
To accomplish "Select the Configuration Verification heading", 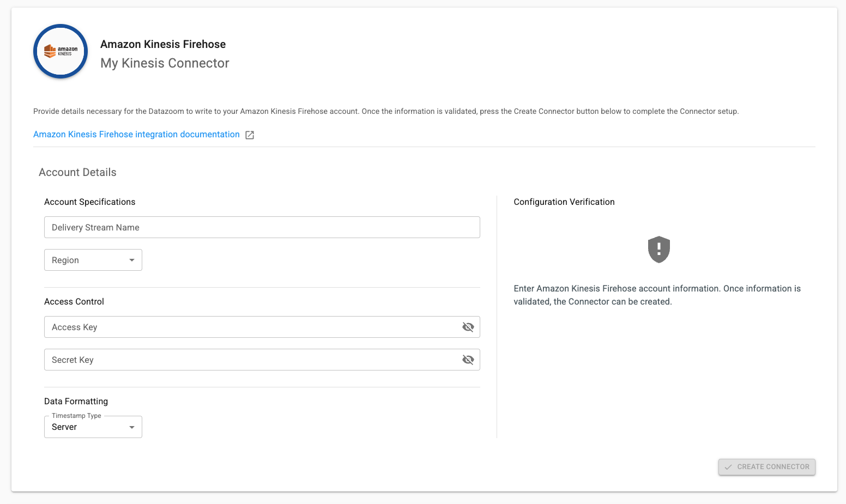I will [564, 202].
